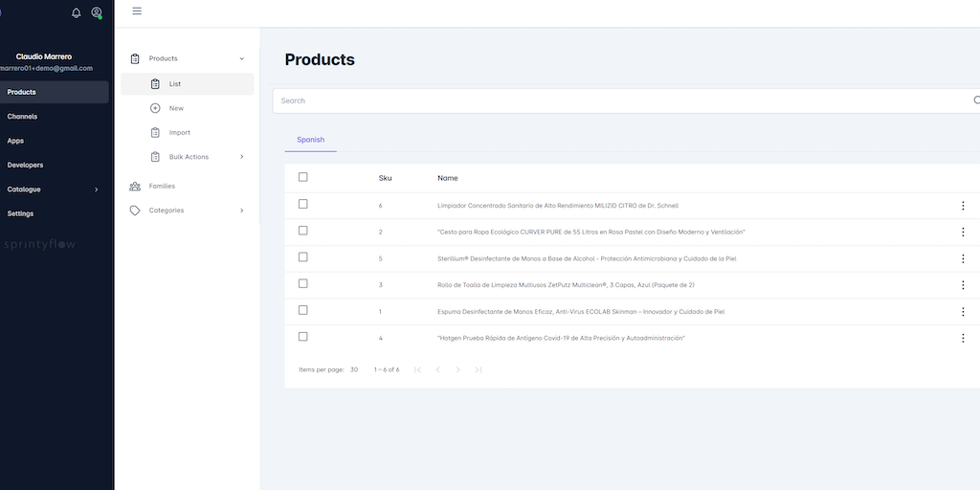The width and height of the screenshot is (980, 490).
Task: Go to Settings in the sidebar
Action: point(20,213)
